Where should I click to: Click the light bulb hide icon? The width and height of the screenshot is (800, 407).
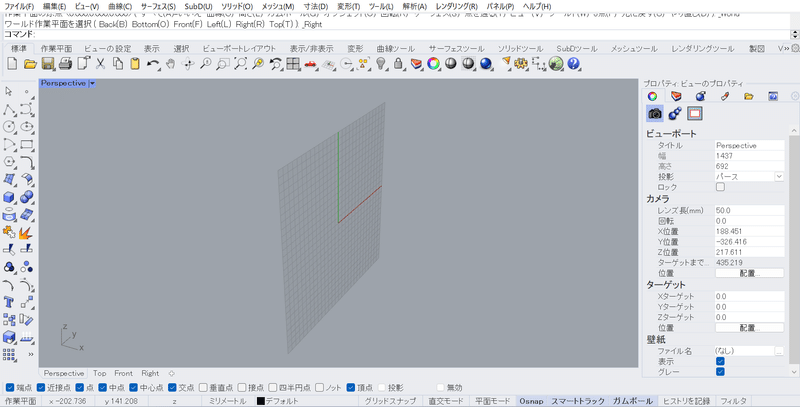click(380, 64)
